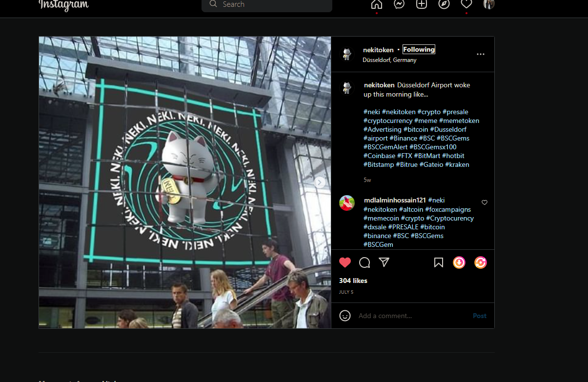The height and width of the screenshot is (382, 588).
Task: Open Messenger direct messages icon
Action: point(399,4)
